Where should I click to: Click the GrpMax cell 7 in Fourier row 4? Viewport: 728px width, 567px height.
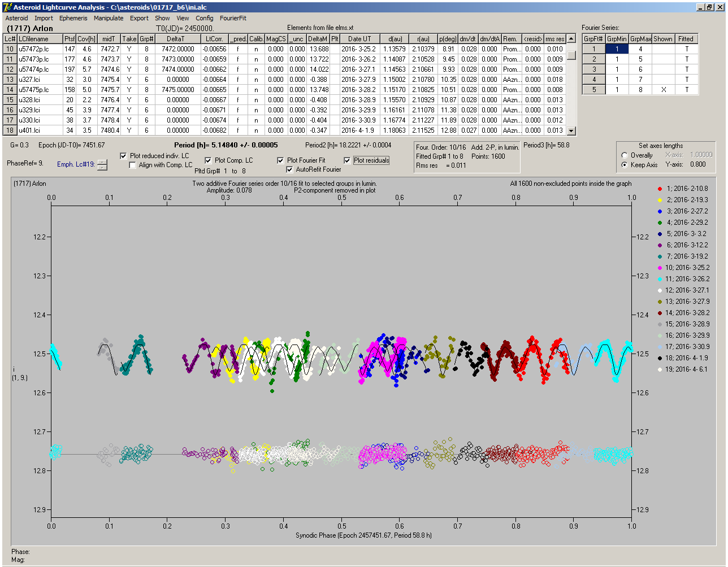(x=640, y=80)
